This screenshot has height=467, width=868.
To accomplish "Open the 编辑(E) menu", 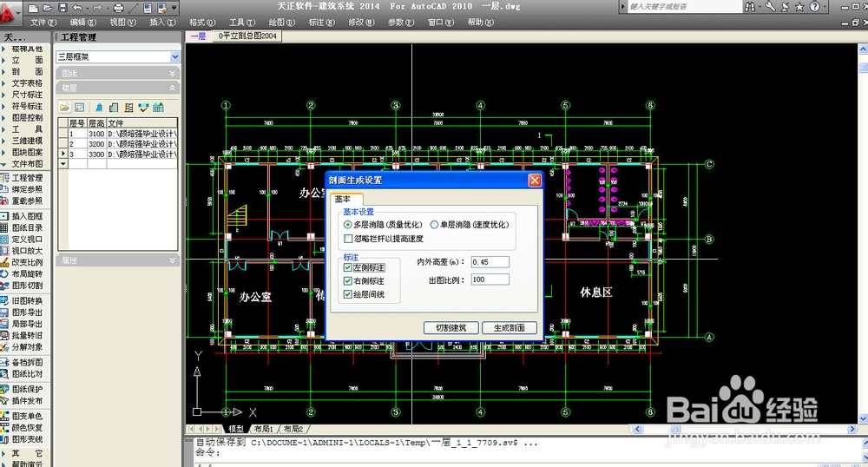I will pyautogui.click(x=83, y=22).
